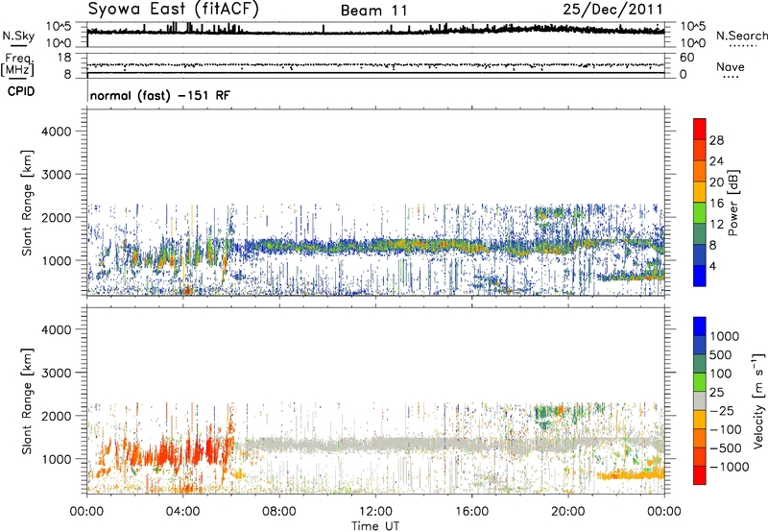Click the "2000" tick of the power panel
The image size is (768, 532).
pos(56,217)
